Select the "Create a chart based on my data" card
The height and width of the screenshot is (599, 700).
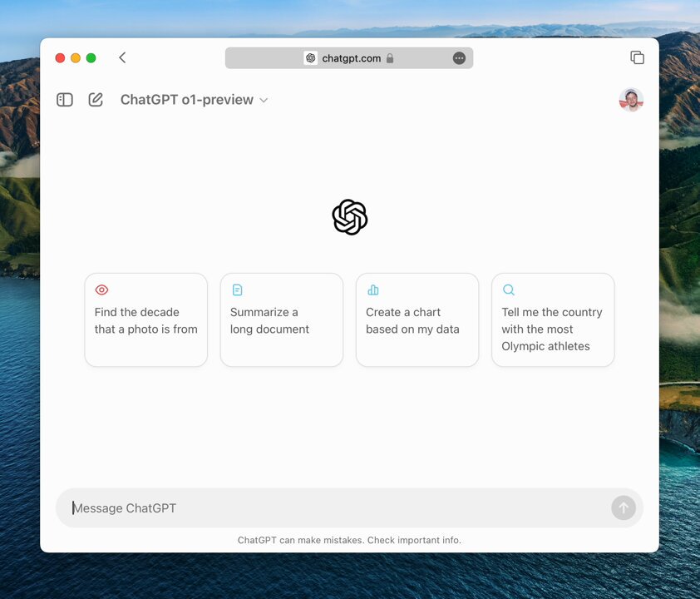coord(417,319)
